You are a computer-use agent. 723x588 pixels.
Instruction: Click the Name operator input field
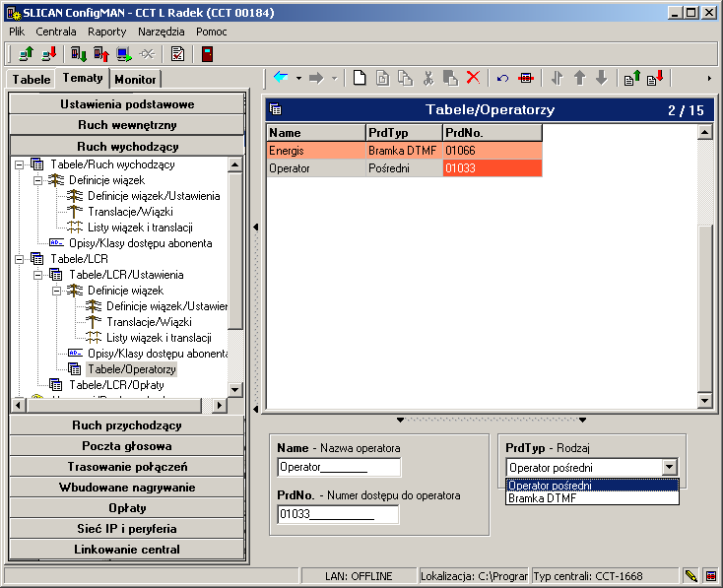339,467
